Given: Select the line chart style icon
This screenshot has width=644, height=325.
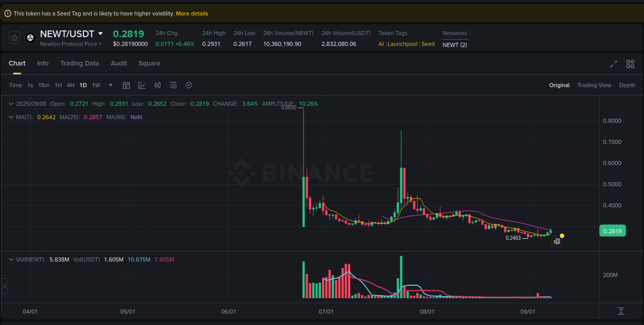Looking at the screenshot, I should coord(142,85).
